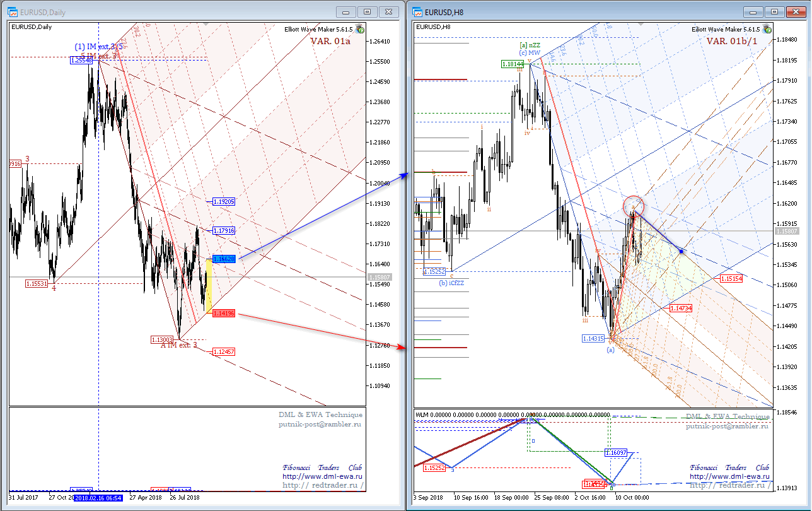Select the highlighted 2018.02.16 date label
The width and height of the screenshot is (812, 511).
[x=100, y=498]
